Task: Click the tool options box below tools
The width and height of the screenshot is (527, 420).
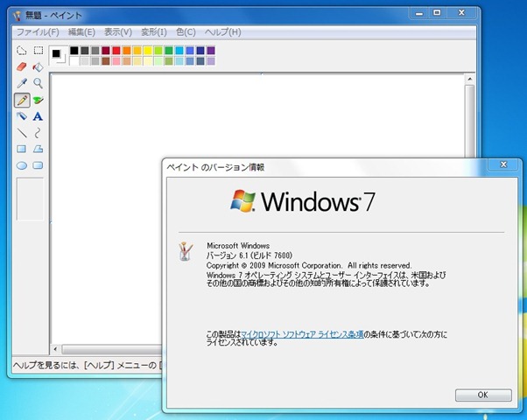Action: pyautogui.click(x=30, y=199)
